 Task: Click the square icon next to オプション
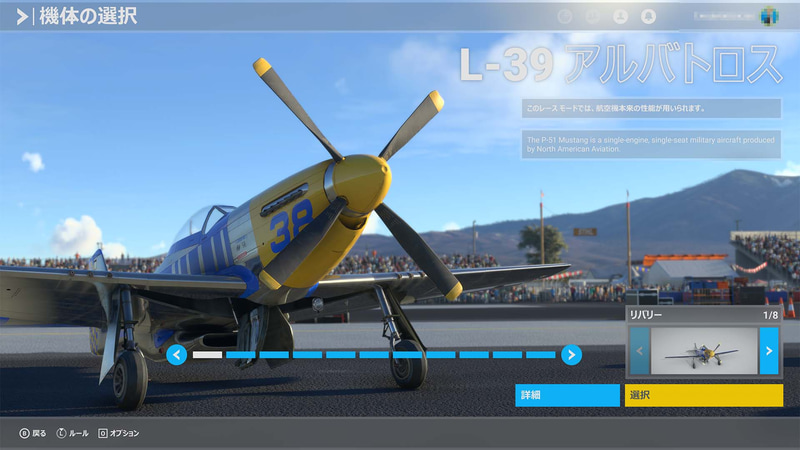[x=103, y=433]
